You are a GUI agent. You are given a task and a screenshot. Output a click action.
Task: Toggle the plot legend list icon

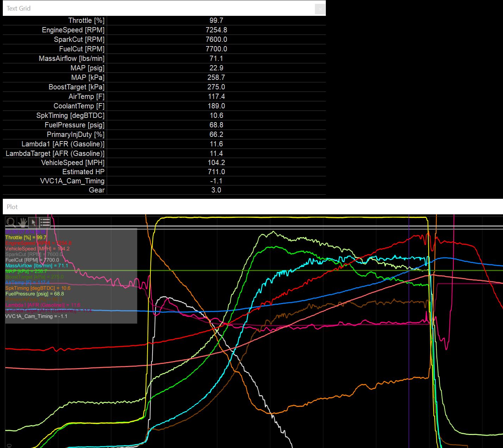(x=45, y=222)
